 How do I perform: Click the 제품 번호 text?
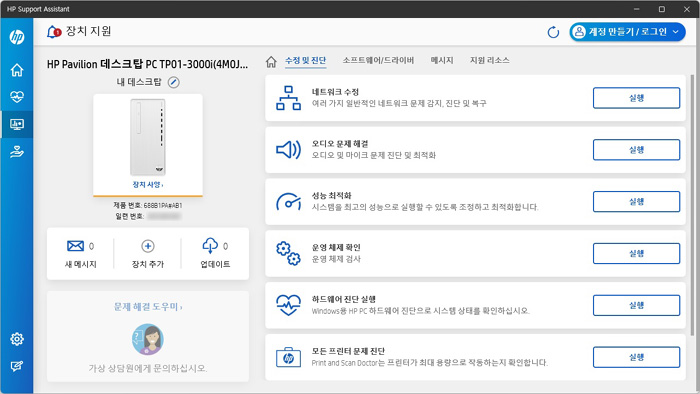(148, 205)
